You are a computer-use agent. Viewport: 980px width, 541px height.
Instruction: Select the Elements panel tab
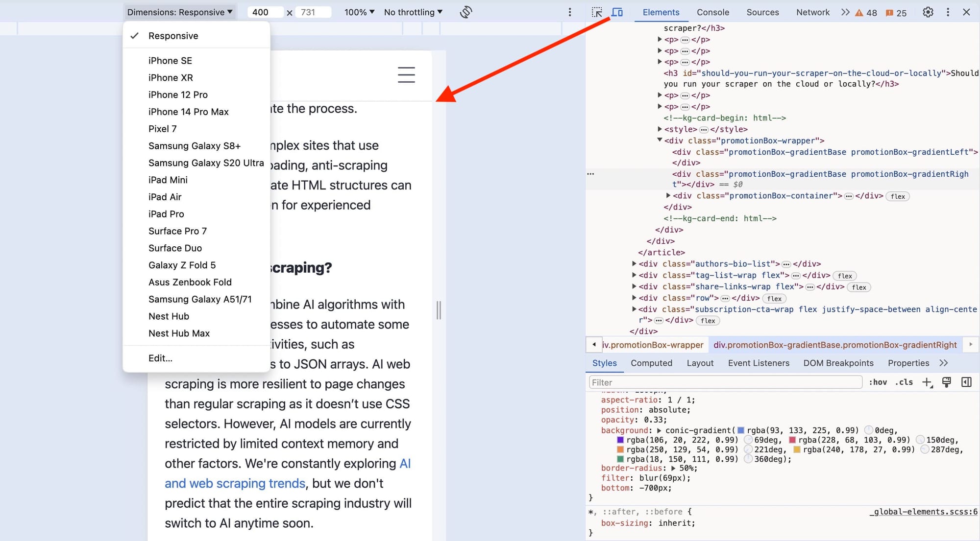tap(661, 12)
